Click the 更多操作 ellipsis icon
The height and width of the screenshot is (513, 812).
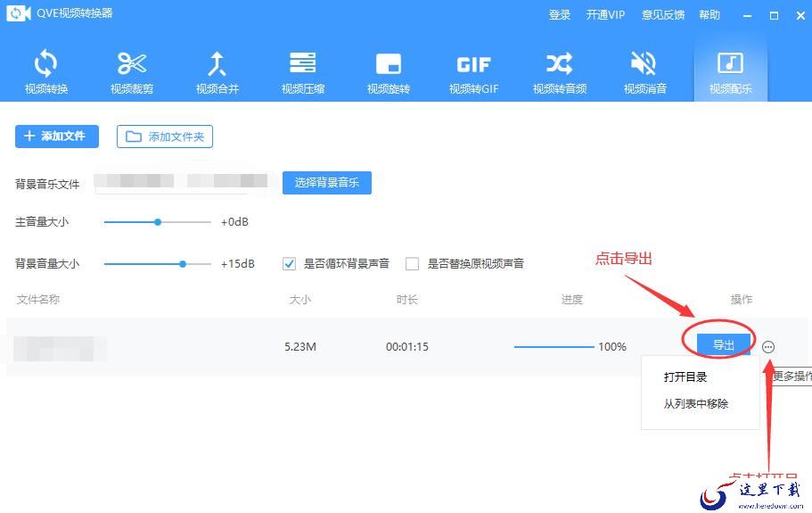[769, 347]
